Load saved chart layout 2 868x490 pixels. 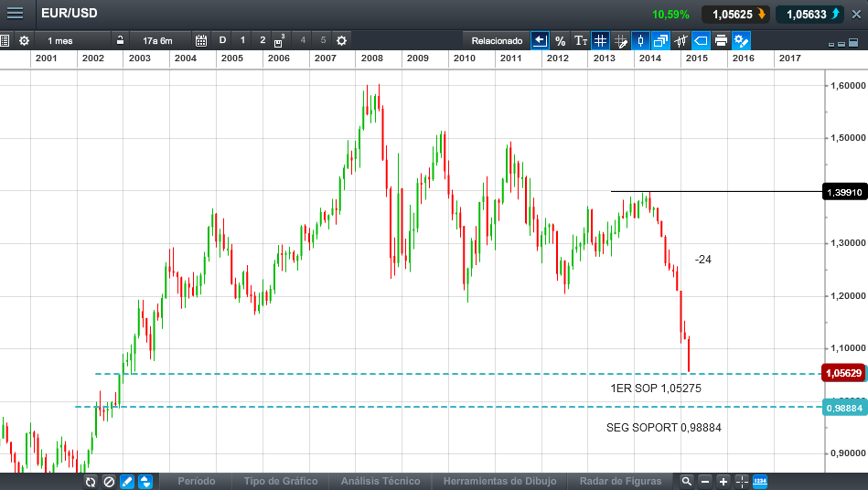tap(263, 40)
